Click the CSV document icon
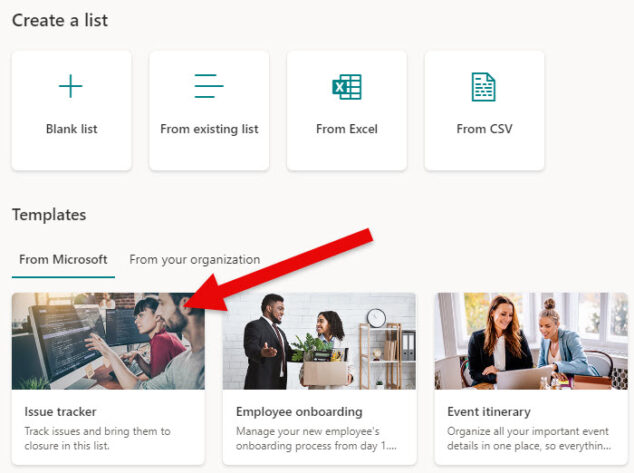 (484, 87)
